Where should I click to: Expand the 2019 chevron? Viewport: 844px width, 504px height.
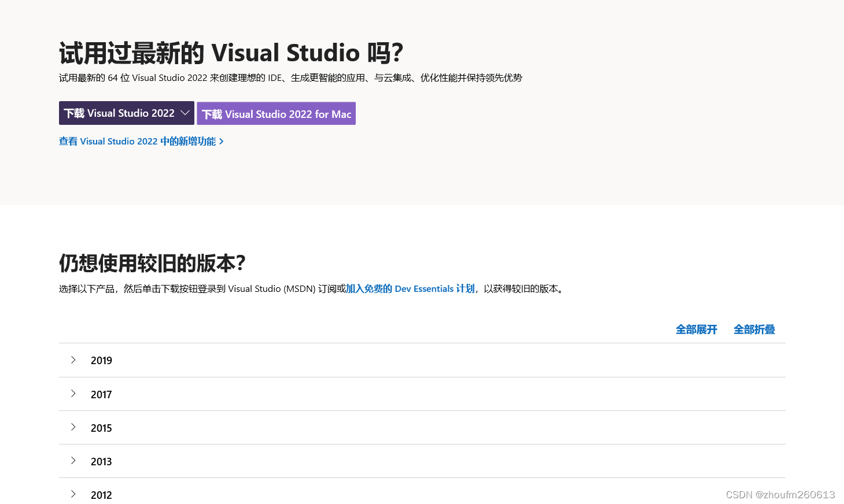pos(73,360)
